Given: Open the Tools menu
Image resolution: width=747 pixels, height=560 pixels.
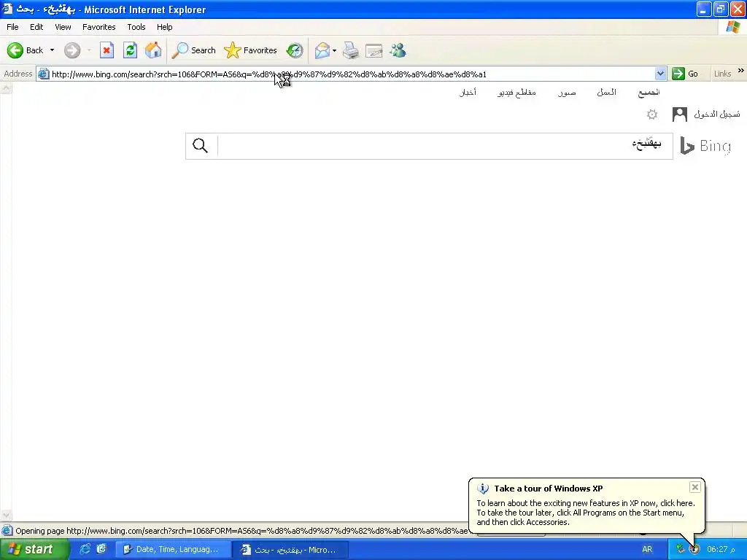Looking at the screenshot, I should click(136, 27).
